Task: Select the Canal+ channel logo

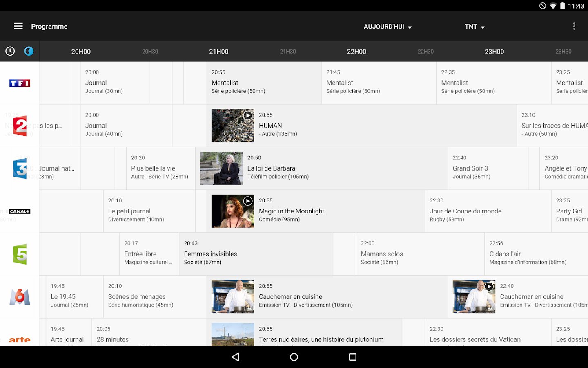Action: point(20,211)
